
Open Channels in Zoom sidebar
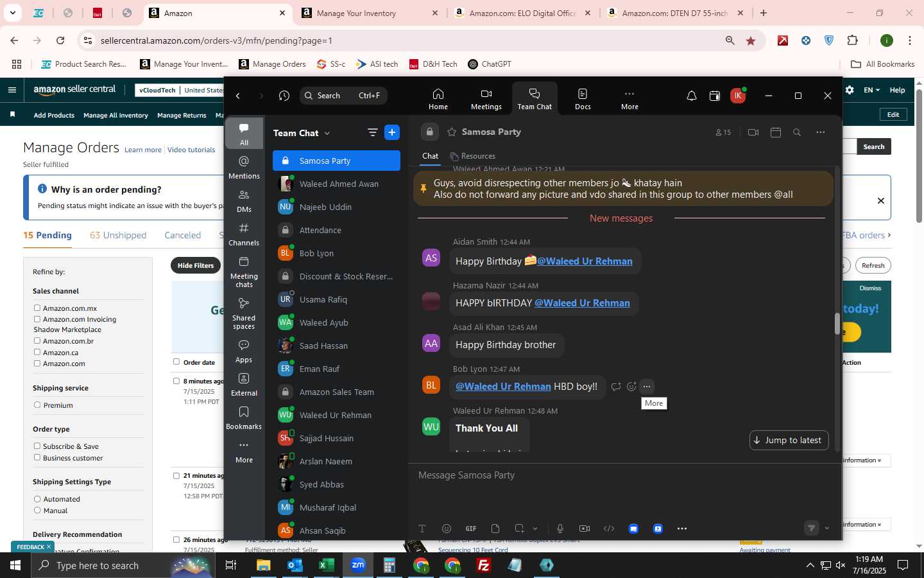pyautogui.click(x=244, y=234)
